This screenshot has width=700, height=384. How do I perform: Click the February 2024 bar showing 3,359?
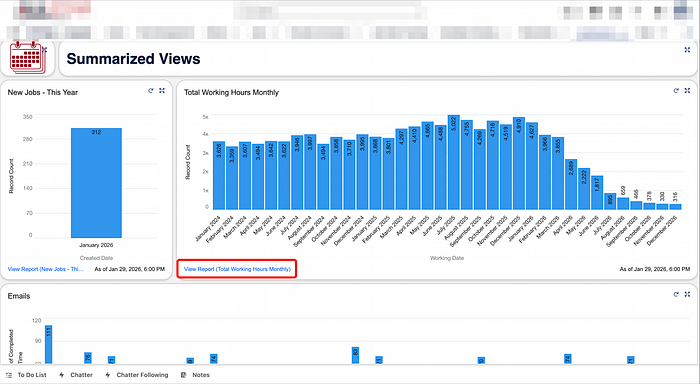click(232, 178)
